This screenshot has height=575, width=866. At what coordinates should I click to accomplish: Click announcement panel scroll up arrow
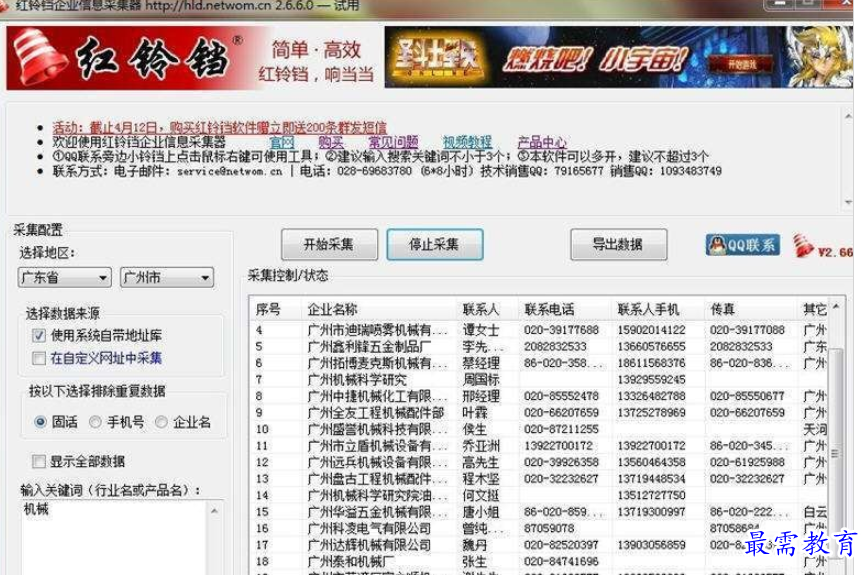848,117
